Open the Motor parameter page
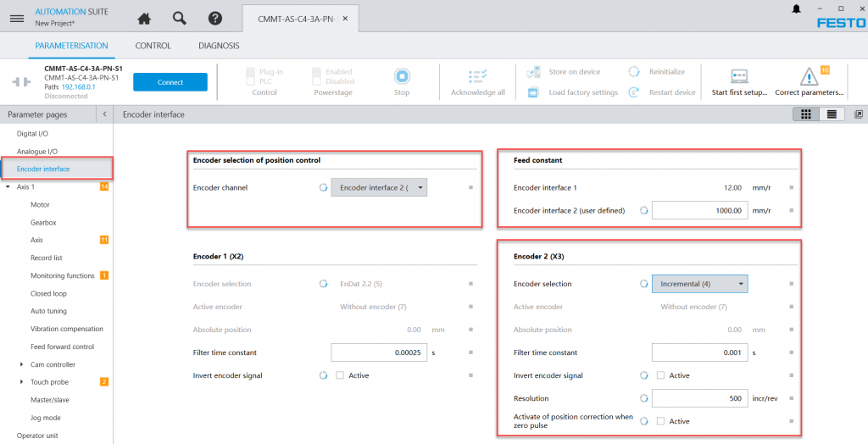 point(40,204)
